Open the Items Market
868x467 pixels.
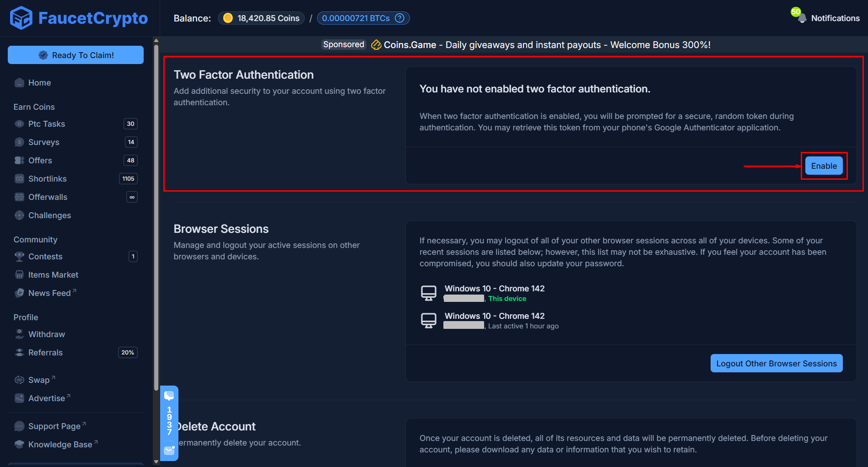click(x=53, y=274)
